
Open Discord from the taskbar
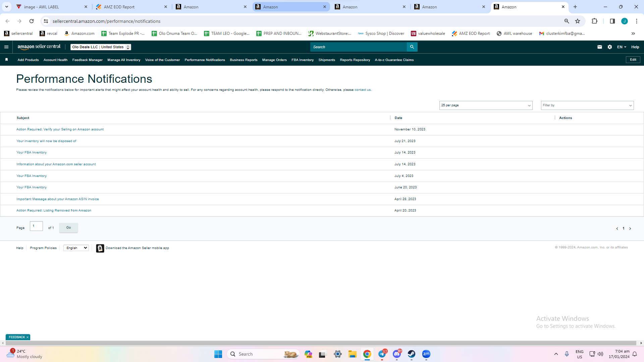(x=397, y=354)
